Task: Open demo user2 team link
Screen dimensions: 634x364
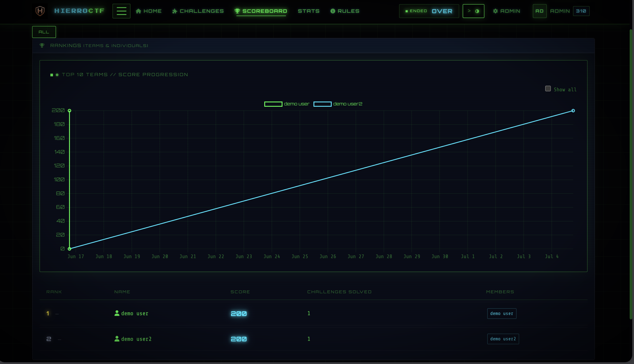Action: pyautogui.click(x=136, y=339)
